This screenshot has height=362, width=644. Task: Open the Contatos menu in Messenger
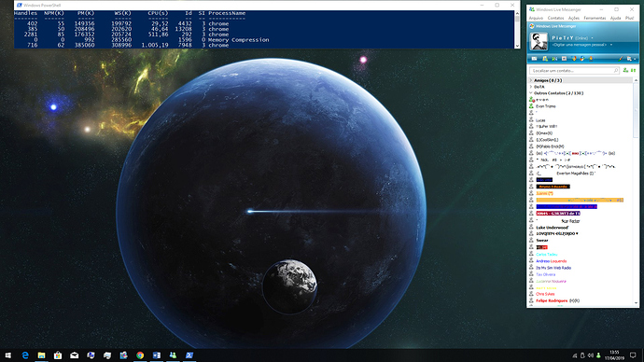tap(555, 18)
